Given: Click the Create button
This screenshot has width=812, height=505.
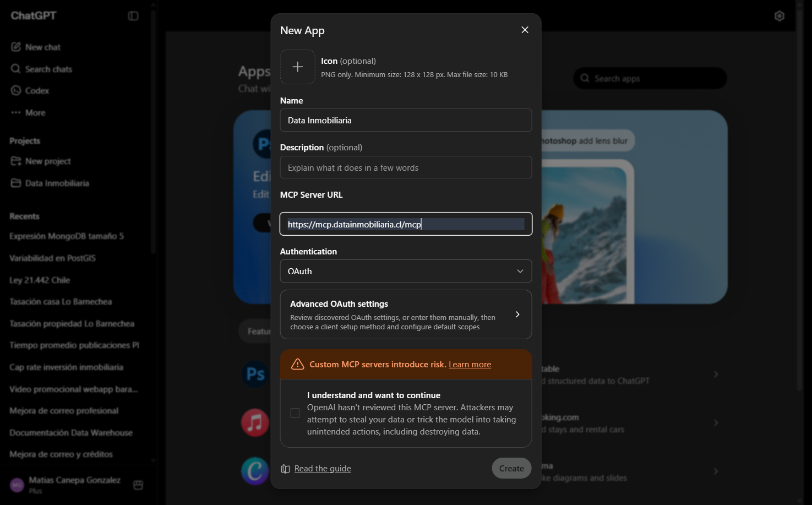Looking at the screenshot, I should [511, 468].
